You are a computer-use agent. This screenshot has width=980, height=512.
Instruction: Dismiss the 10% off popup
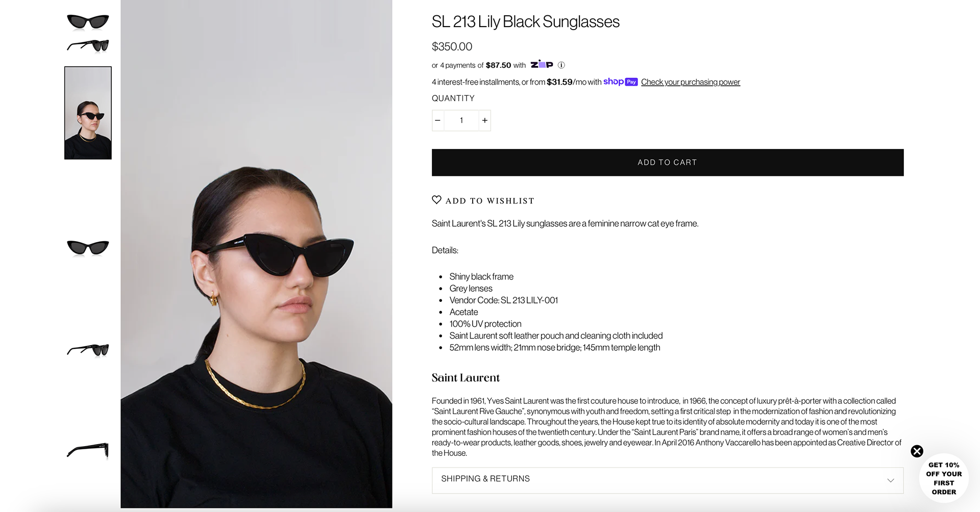click(x=917, y=451)
